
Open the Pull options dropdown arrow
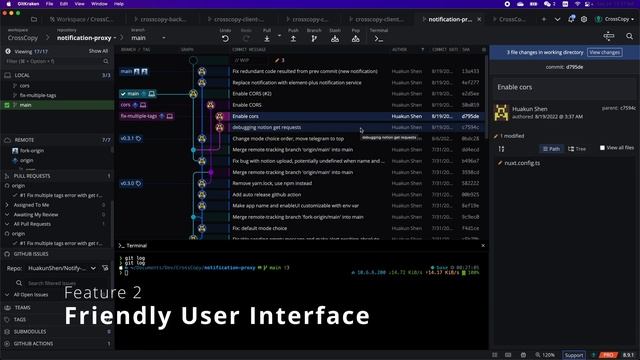pos(280,36)
